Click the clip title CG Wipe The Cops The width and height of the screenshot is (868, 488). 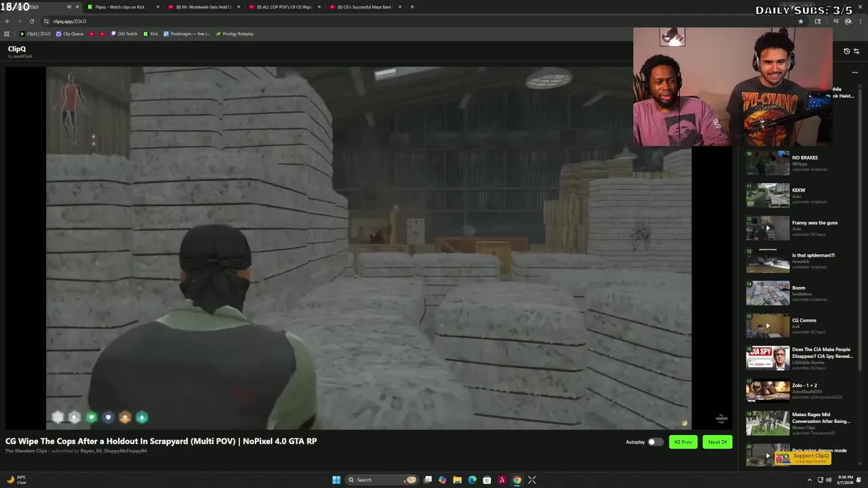click(x=161, y=441)
